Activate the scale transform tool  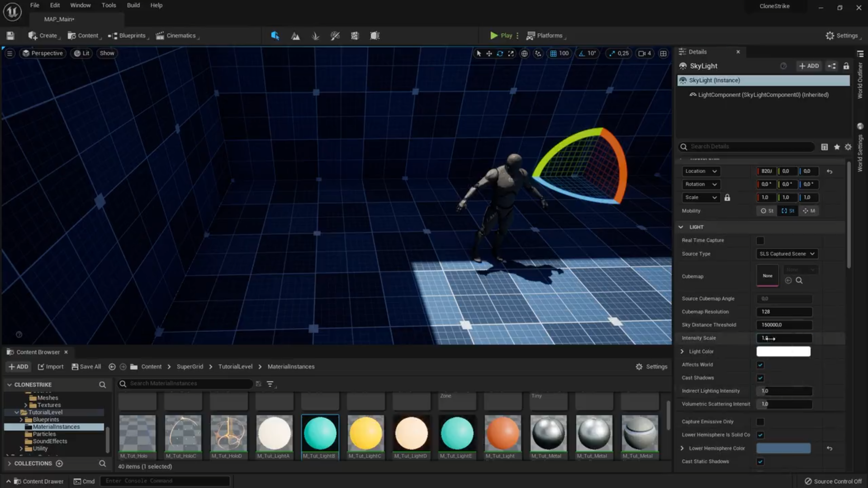pos(511,53)
